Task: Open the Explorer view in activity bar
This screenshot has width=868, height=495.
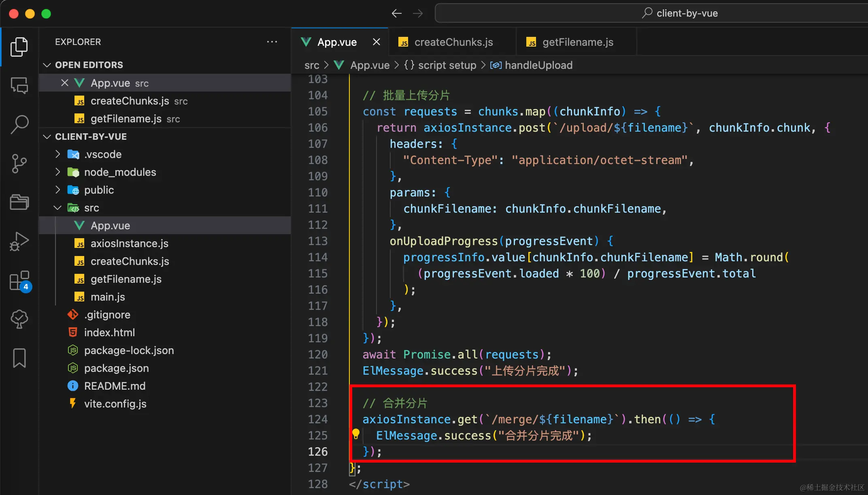Action: [x=19, y=47]
